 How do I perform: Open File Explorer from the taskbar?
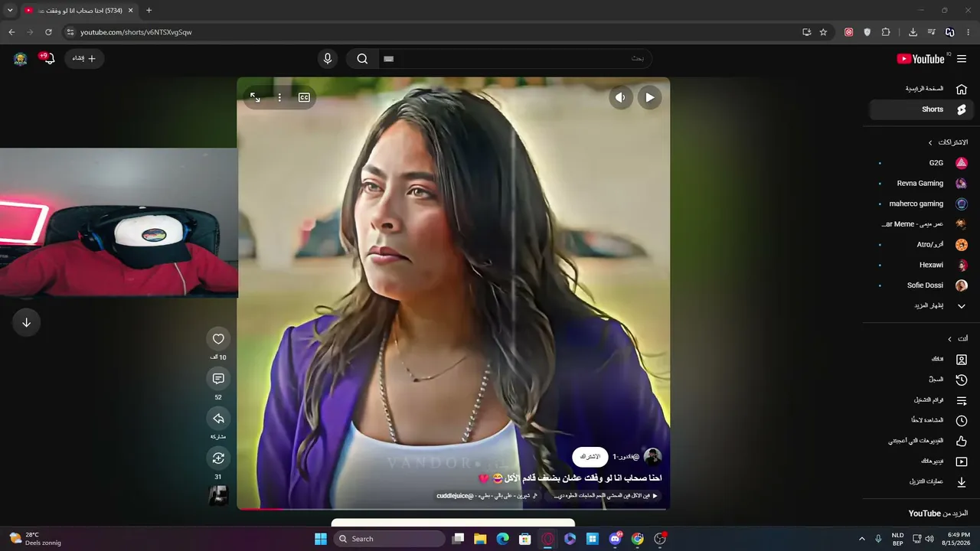pyautogui.click(x=480, y=539)
